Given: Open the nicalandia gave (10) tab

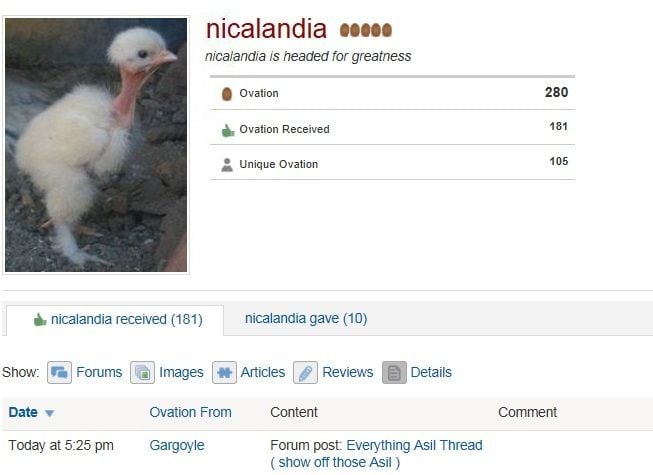Looking at the screenshot, I should (306, 318).
